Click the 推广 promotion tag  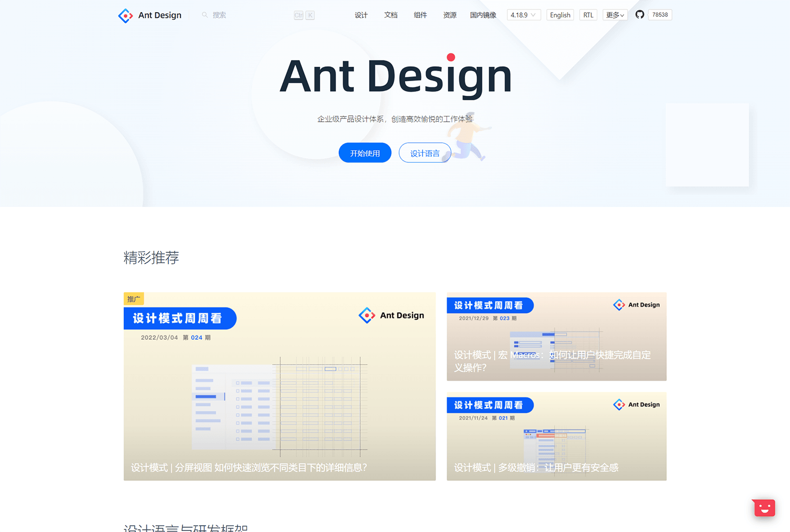click(134, 299)
